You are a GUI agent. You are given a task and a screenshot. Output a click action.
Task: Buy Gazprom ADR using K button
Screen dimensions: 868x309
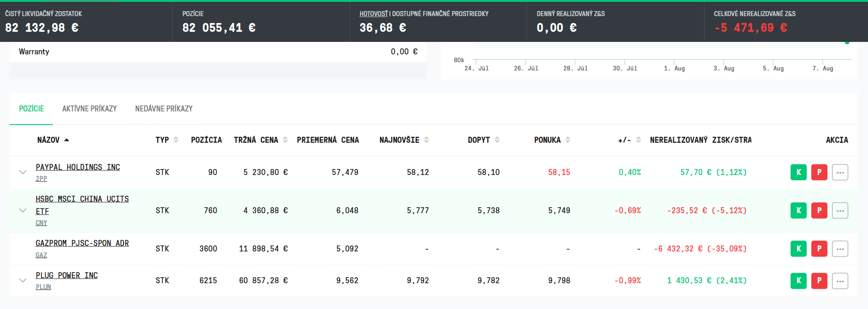(798, 249)
